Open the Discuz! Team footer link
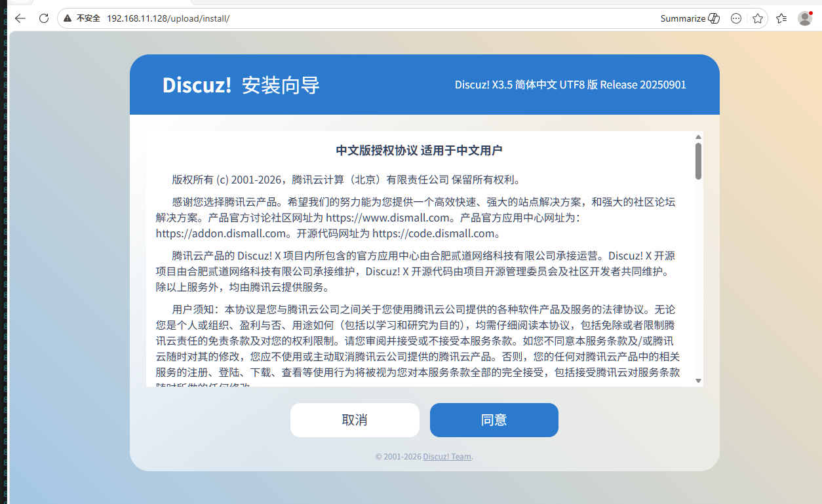Image resolution: width=822 pixels, height=504 pixels. 447,457
